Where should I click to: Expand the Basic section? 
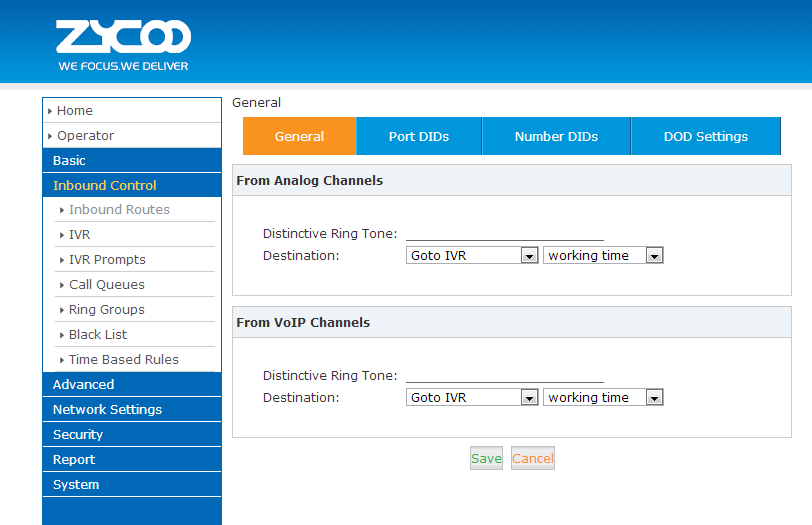click(70, 160)
